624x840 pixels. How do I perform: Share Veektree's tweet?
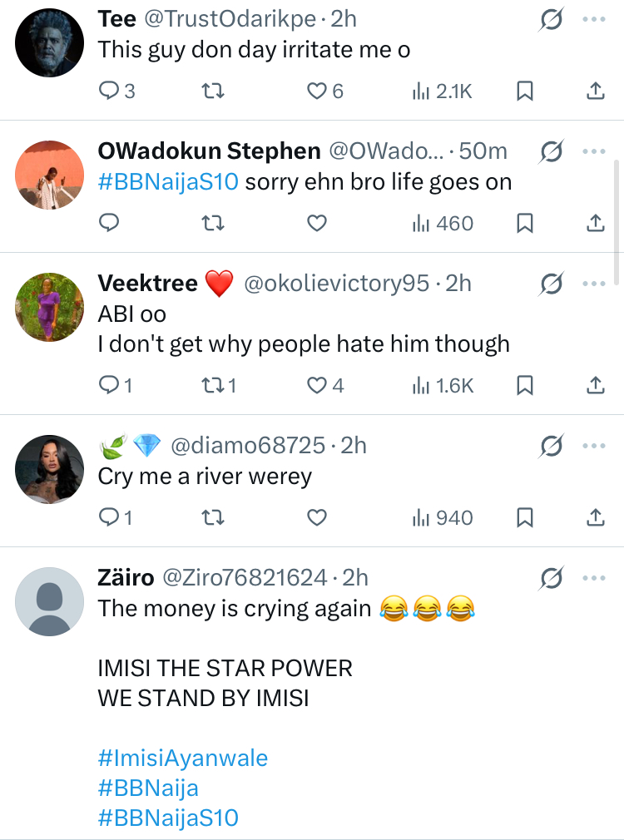(x=595, y=385)
